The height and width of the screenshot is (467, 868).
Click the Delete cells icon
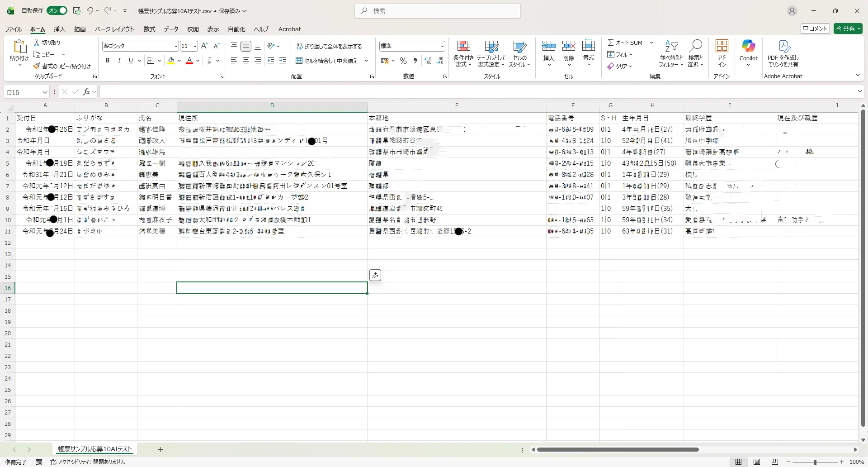pyautogui.click(x=568, y=46)
